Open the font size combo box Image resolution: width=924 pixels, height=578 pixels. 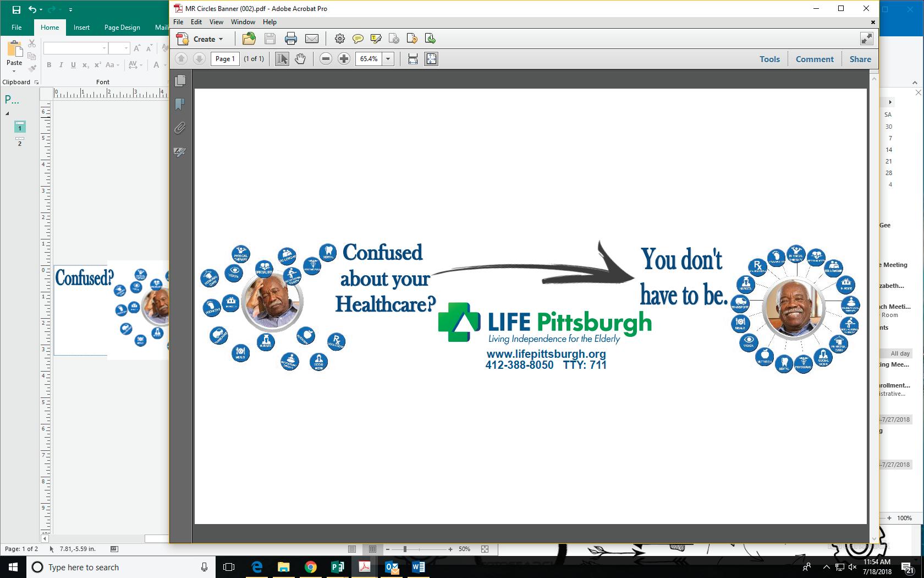click(119, 48)
